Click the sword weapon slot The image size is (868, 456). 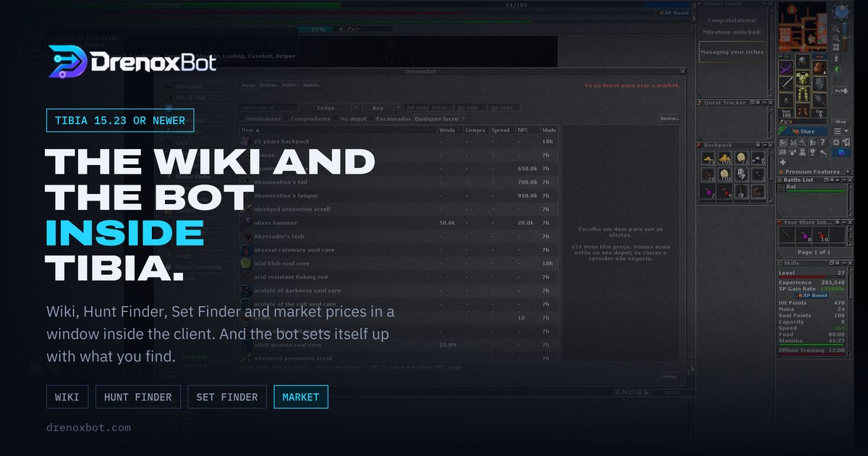(786, 84)
